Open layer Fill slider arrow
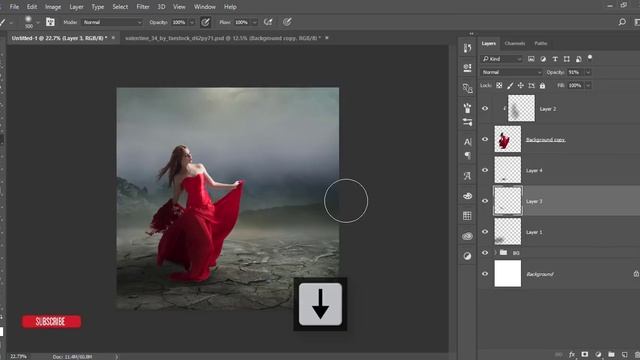 [x=588, y=85]
